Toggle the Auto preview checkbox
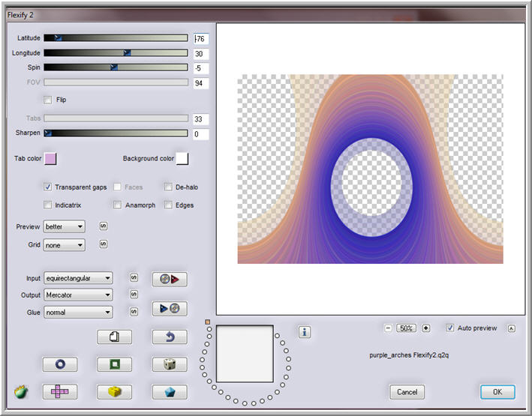Image resolution: width=532 pixels, height=416 pixels. pyautogui.click(x=450, y=328)
